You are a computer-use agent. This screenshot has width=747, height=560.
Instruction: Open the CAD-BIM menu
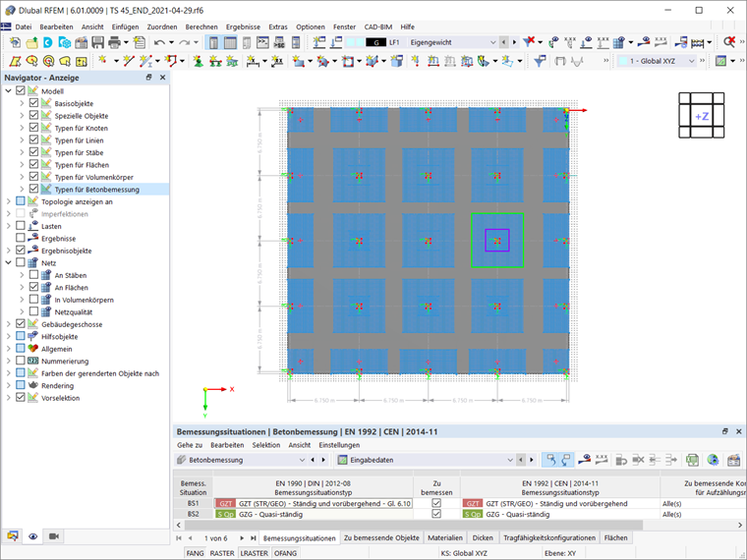click(378, 27)
